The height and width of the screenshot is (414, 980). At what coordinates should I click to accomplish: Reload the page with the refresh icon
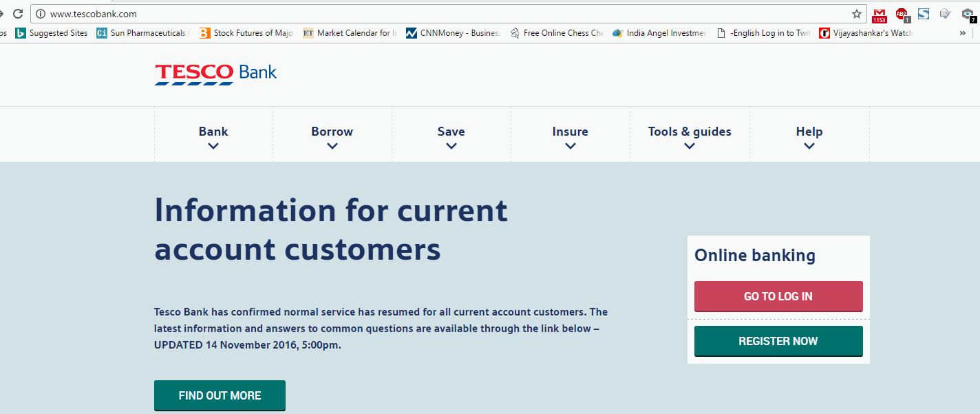click(18, 14)
